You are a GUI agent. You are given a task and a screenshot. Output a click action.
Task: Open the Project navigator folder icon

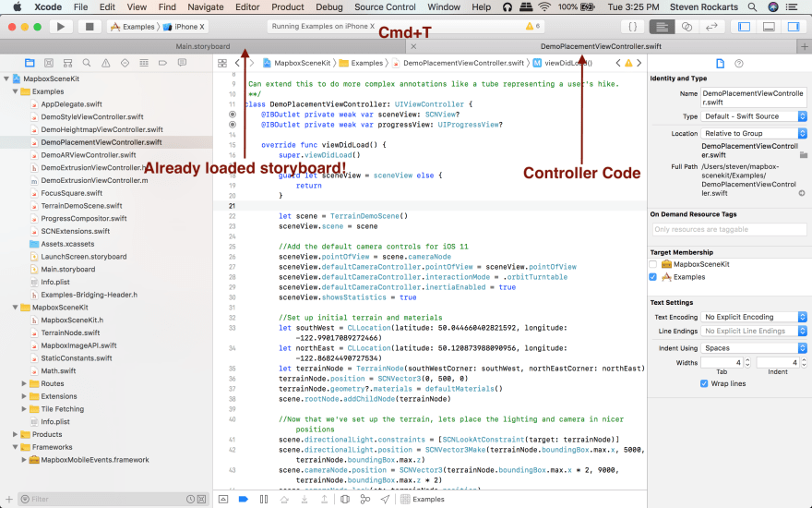30,63
